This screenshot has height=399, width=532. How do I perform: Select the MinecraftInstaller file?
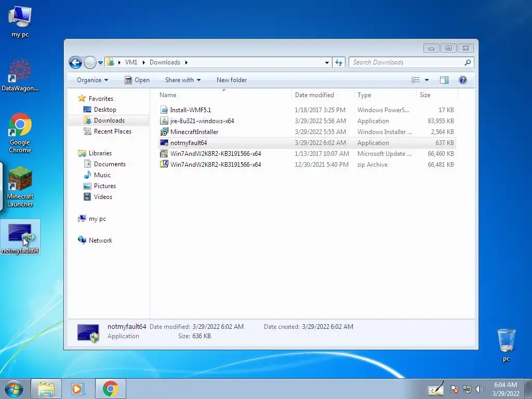[307, 131]
